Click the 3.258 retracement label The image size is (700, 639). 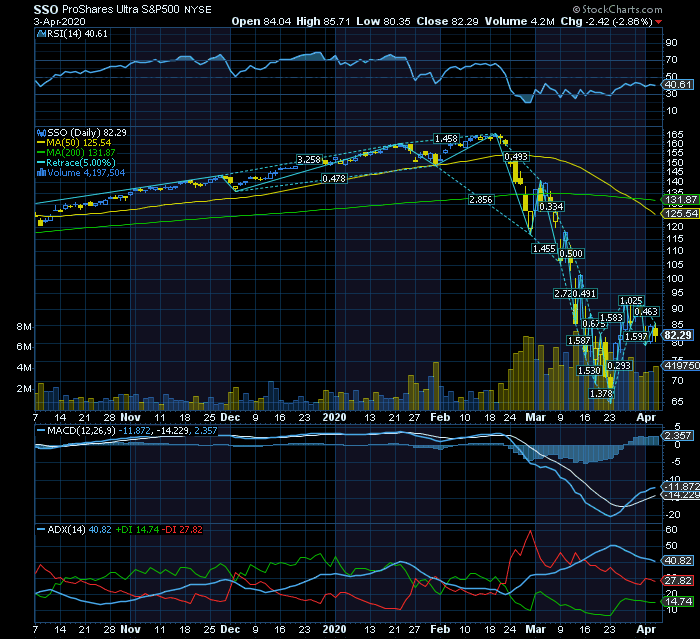(309, 159)
